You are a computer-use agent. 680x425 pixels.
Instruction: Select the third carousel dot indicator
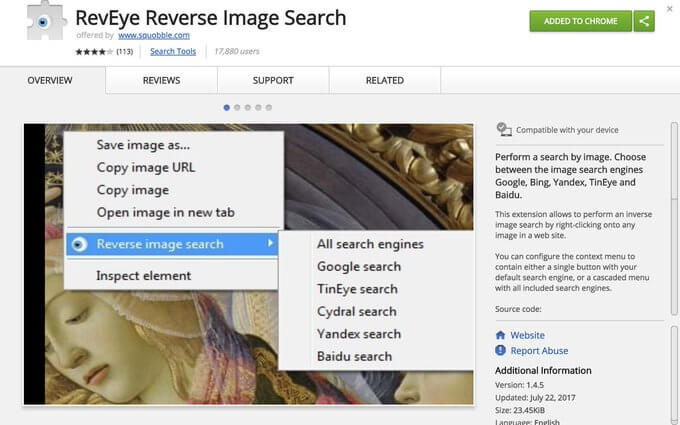click(247, 106)
